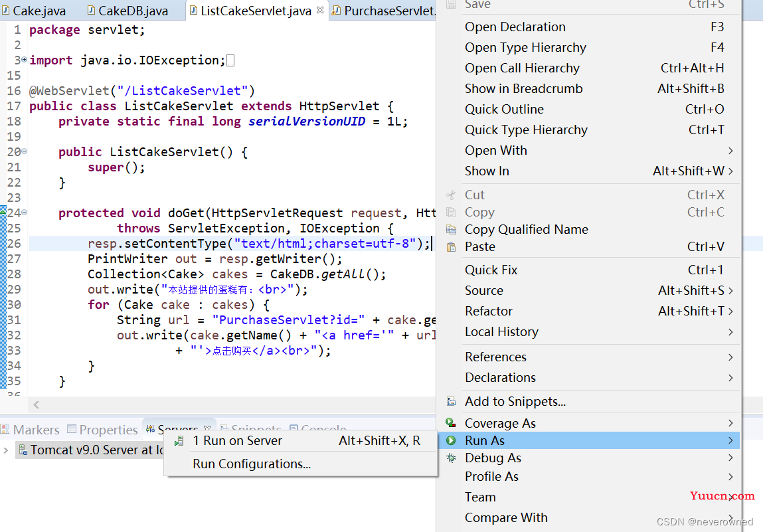Collapse the constructor fold at line 20
Viewport: 763px width, 532px height.
[25, 151]
